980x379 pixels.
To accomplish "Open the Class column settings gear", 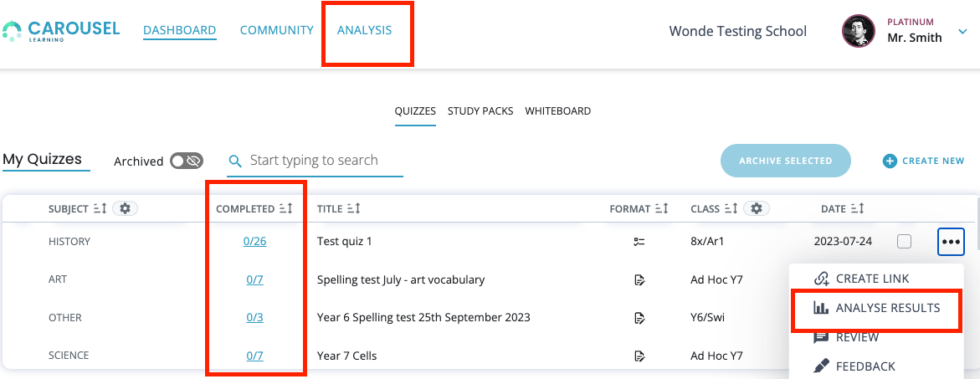I will (757, 208).
